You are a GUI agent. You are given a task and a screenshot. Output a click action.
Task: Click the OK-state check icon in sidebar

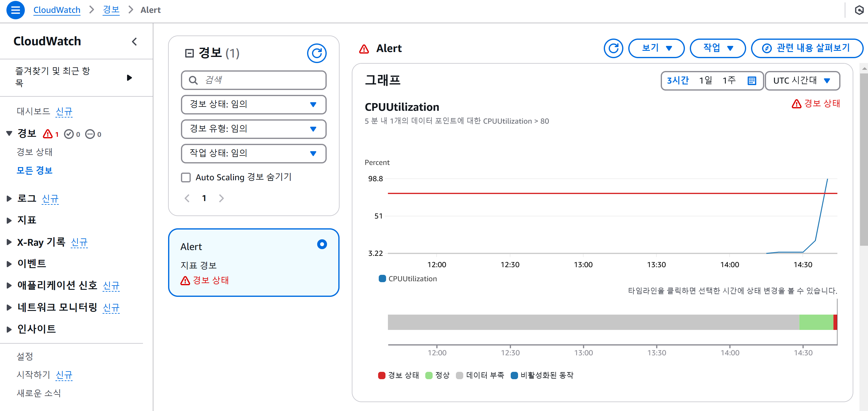coord(69,134)
